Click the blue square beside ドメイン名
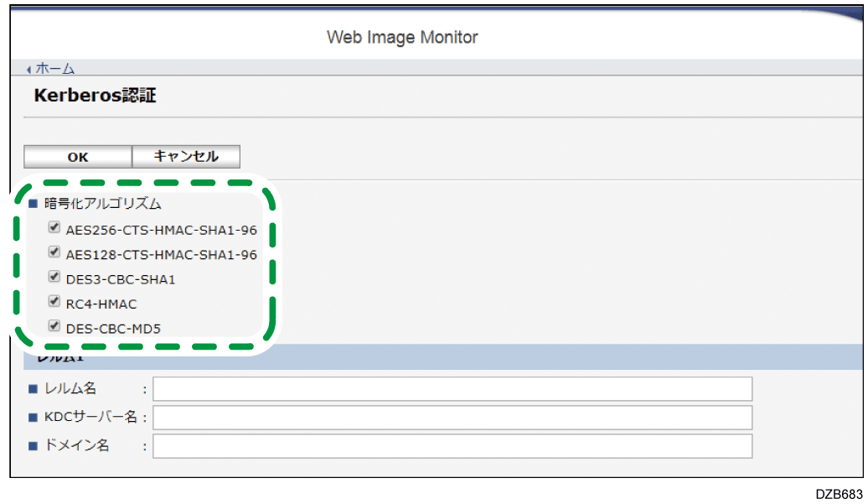 pos(33,446)
